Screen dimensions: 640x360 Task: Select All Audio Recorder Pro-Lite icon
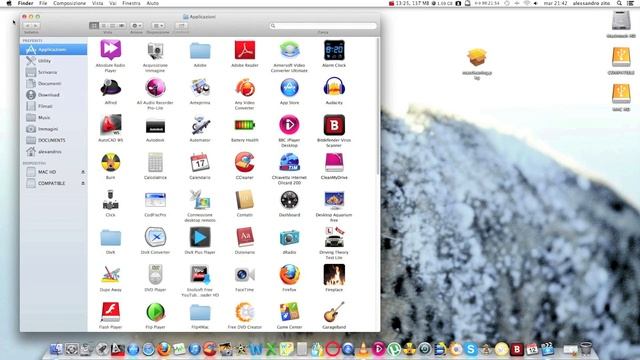156,88
